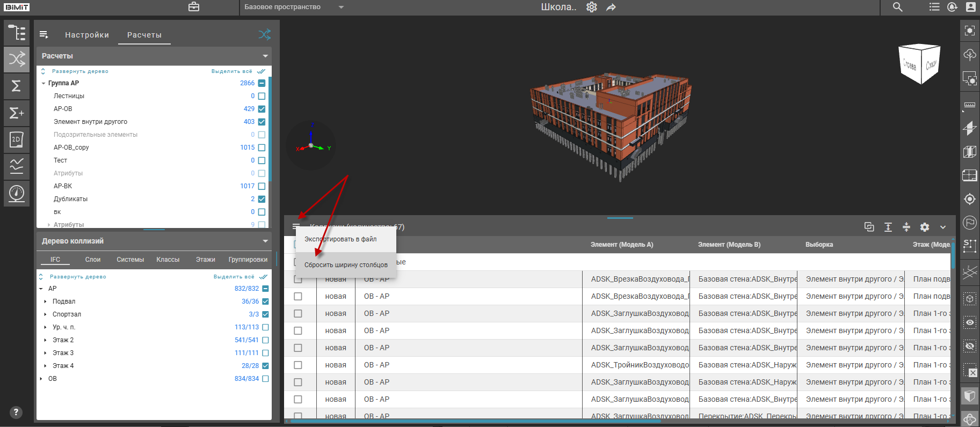
Task: Click Развернуть дерево in Расчеты panel
Action: click(79, 71)
